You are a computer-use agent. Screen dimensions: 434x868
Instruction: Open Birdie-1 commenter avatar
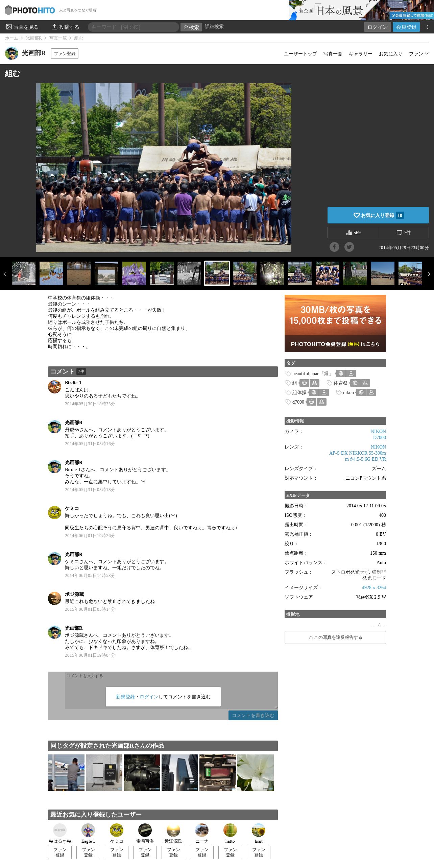[54, 387]
